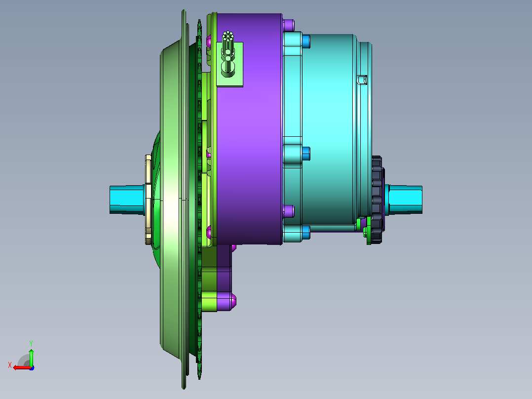The image size is (532, 399).
Task: Click the small rectangular tab on teal cover
Action: pos(362,80)
